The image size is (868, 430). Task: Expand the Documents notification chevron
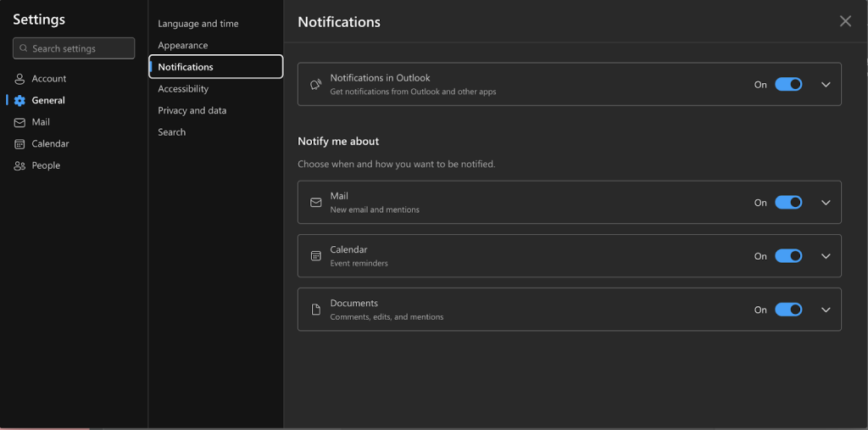(x=826, y=310)
